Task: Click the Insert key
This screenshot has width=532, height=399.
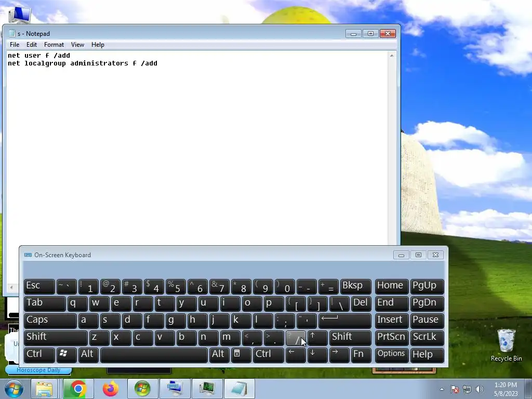Action: pyautogui.click(x=392, y=321)
